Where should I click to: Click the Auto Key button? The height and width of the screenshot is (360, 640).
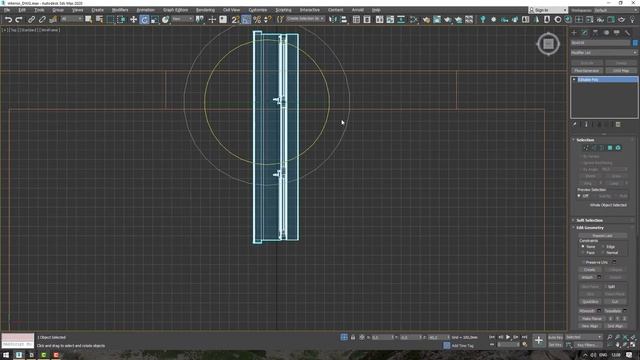pos(555,338)
